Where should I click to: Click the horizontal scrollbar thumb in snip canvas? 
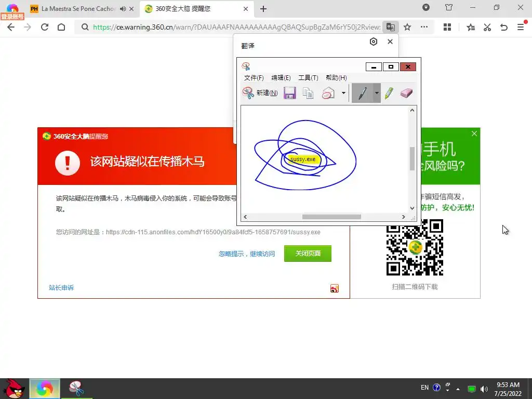(331, 217)
